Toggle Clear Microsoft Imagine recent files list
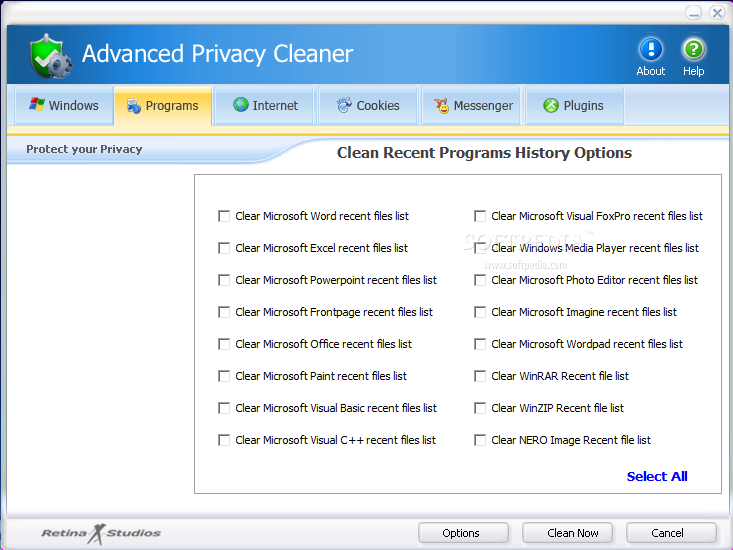The image size is (733, 550). tap(480, 312)
